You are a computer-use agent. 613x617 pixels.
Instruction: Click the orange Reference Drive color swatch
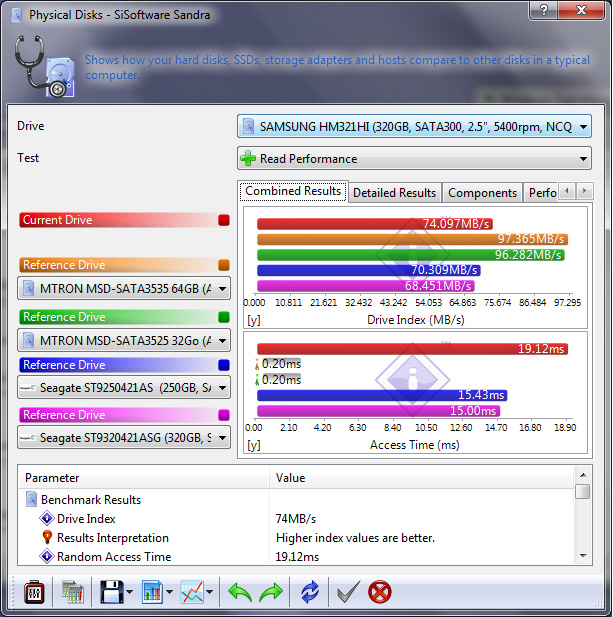[x=224, y=265]
